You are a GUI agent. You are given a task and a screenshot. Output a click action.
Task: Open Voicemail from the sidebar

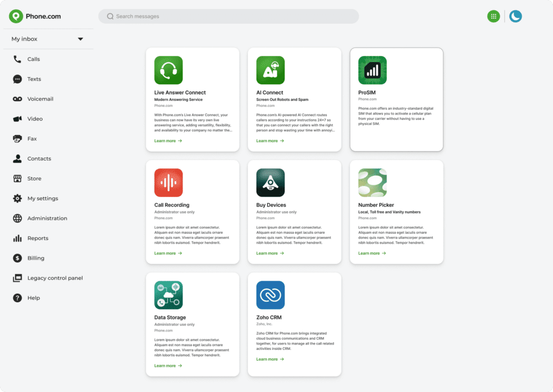coord(40,99)
